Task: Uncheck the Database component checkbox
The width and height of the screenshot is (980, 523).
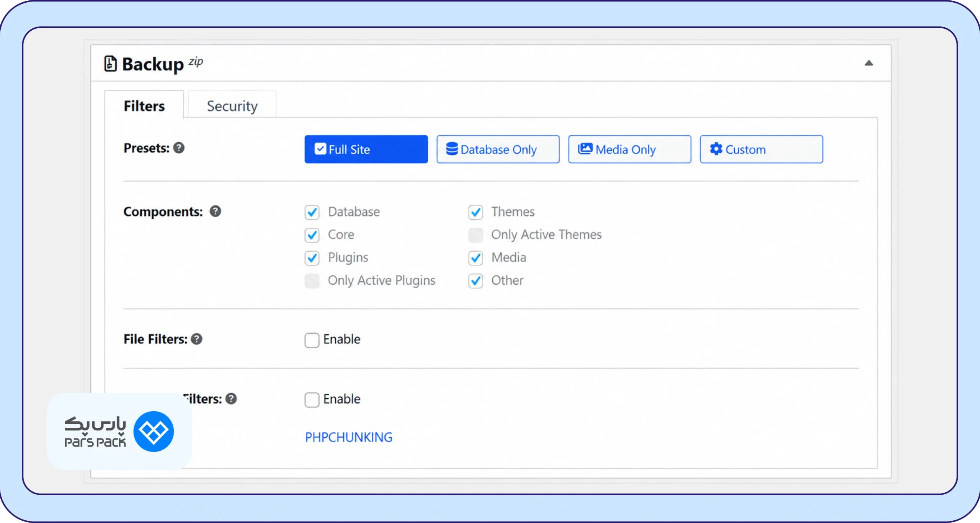Action: pyautogui.click(x=312, y=212)
